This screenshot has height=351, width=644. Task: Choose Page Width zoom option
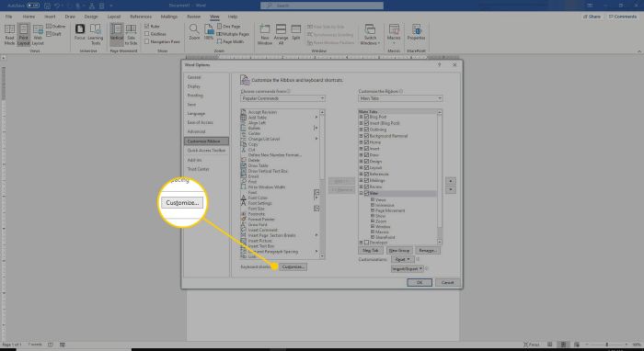click(230, 41)
